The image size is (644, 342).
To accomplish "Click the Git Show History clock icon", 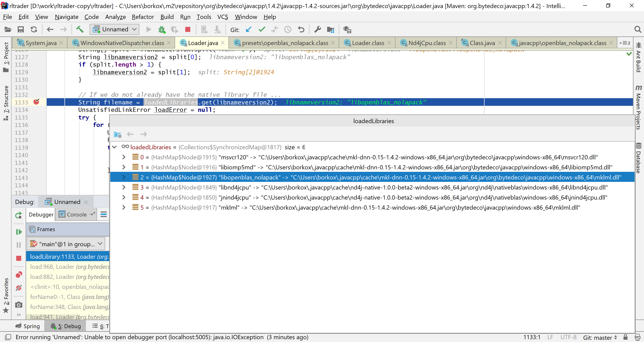I will pyautogui.click(x=288, y=30).
